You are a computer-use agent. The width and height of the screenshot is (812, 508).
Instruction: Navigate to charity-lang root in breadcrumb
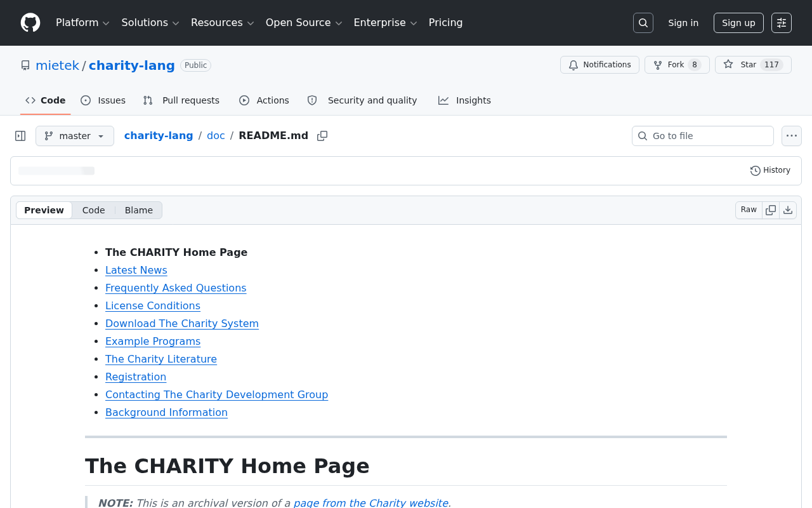pos(159,136)
